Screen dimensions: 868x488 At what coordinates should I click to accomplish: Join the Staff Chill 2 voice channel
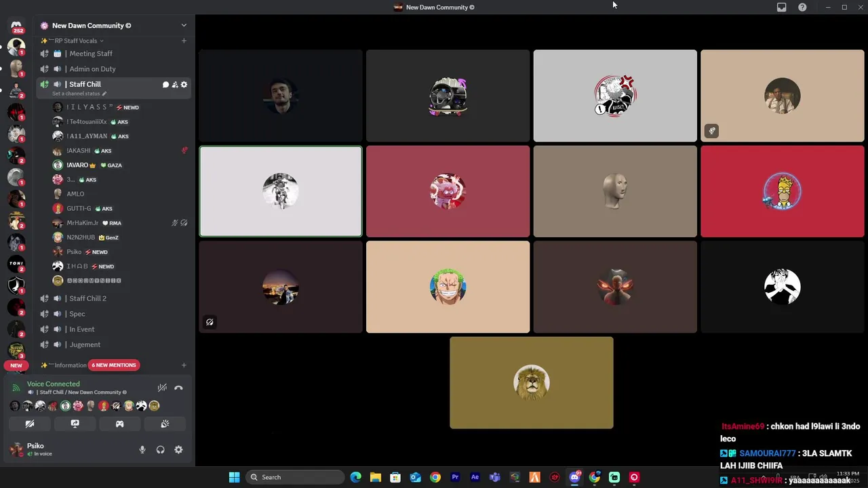click(113, 298)
